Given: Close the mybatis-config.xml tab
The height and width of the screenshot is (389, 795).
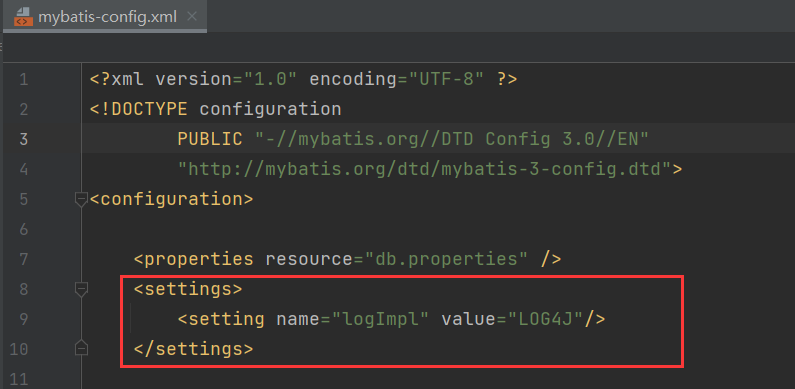Looking at the screenshot, I should tap(192, 16).
